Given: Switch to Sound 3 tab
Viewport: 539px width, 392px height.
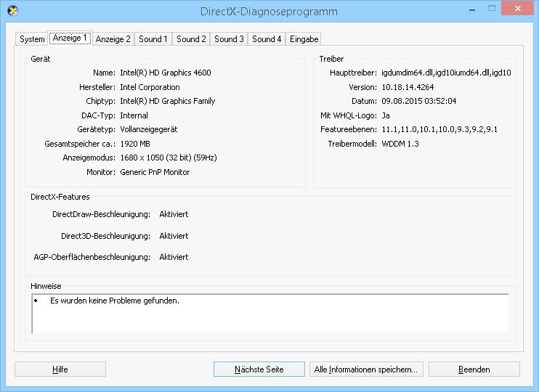Looking at the screenshot, I should click(229, 39).
